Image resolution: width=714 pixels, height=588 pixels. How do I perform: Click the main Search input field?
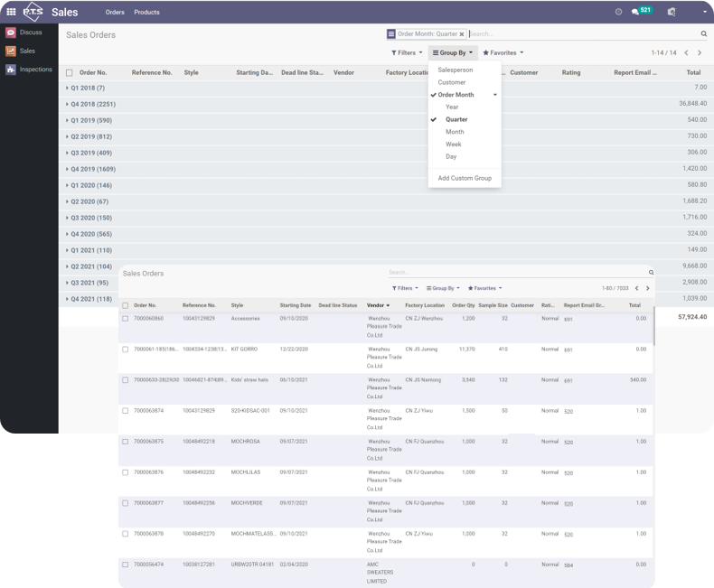click(583, 33)
